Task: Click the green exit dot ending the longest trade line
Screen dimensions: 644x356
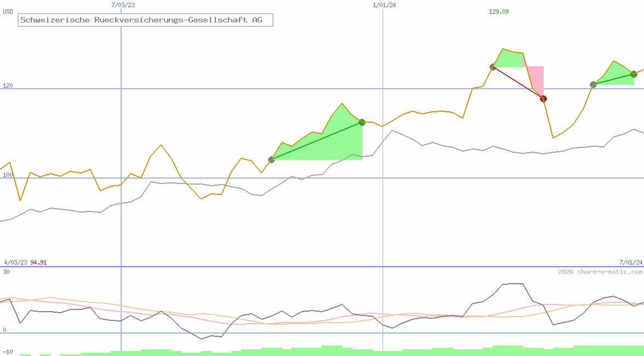Action: tap(362, 122)
